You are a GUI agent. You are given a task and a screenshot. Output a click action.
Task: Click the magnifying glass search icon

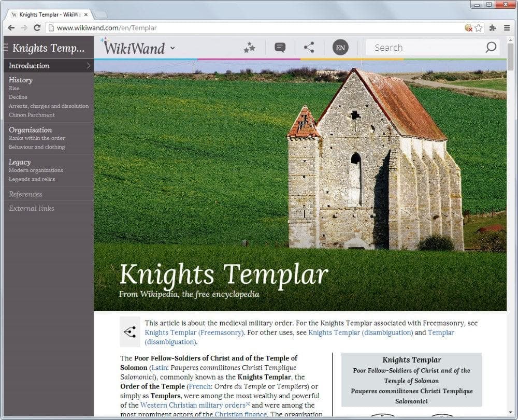tap(491, 47)
